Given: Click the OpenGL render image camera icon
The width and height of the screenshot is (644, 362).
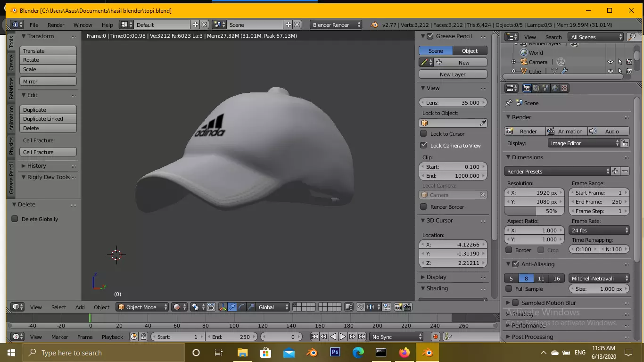Looking at the screenshot, I should point(398,307).
